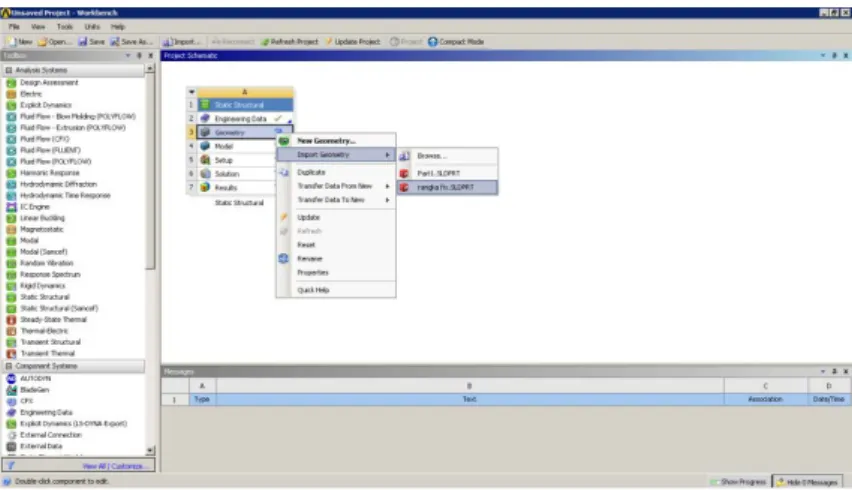
Task: Open the View menu
Action: pyautogui.click(x=38, y=27)
